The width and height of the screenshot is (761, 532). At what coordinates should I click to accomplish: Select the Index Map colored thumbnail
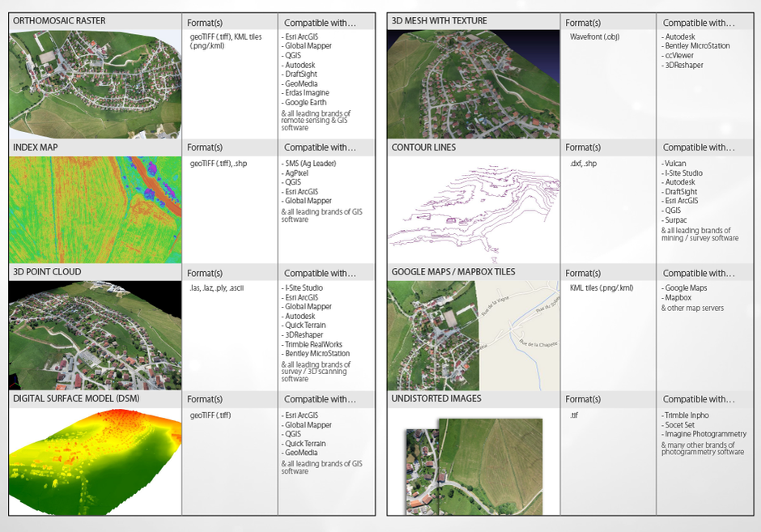point(96,210)
